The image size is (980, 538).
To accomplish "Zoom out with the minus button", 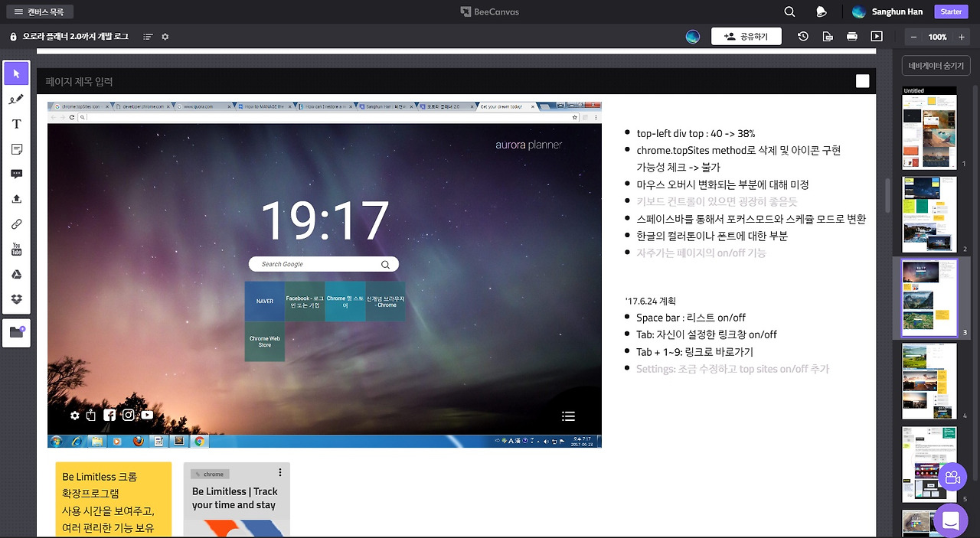I will 913,37.
